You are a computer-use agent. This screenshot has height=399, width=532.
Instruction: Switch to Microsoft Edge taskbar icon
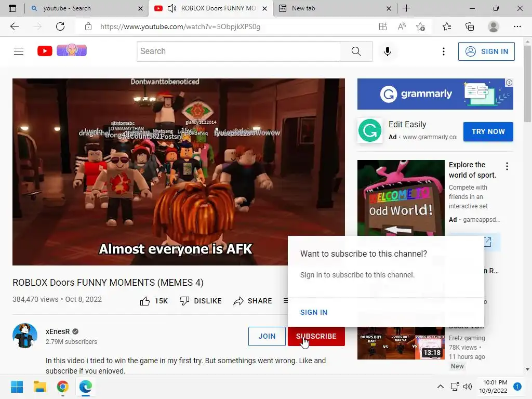pyautogui.click(x=86, y=387)
